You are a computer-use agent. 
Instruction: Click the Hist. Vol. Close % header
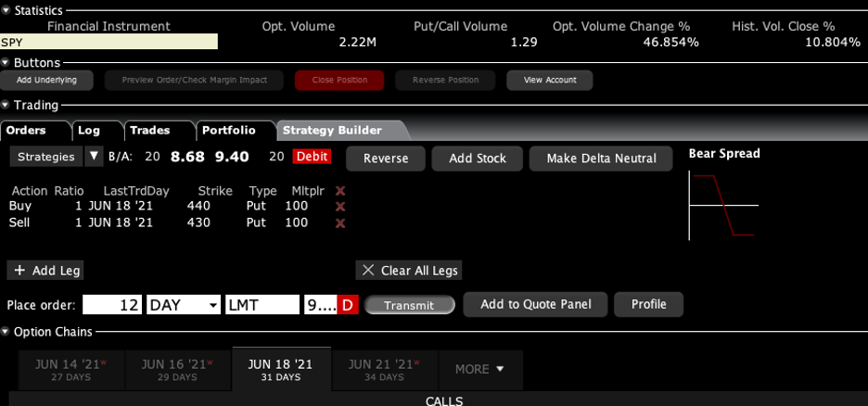tap(784, 27)
